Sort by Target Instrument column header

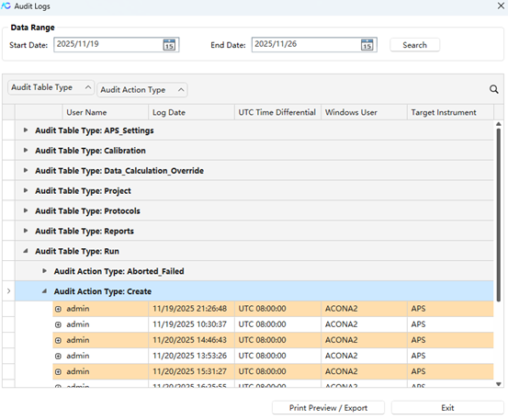click(450, 112)
